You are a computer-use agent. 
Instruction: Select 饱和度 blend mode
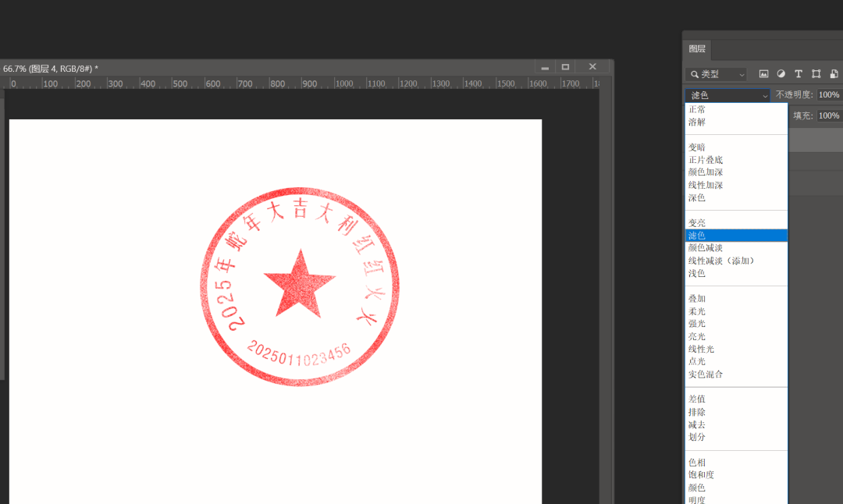point(736,475)
